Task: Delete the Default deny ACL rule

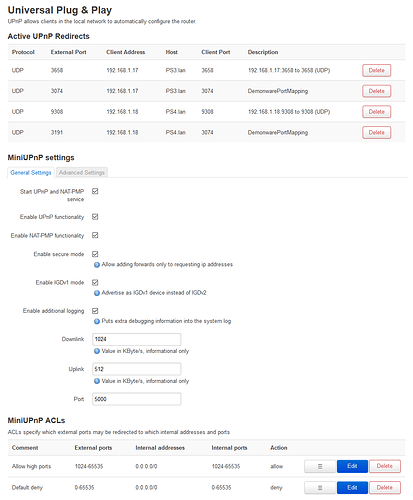Action: coord(385,488)
